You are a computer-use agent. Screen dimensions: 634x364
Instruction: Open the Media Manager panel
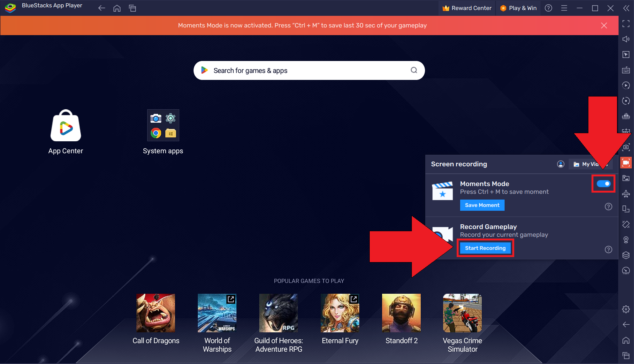626,178
